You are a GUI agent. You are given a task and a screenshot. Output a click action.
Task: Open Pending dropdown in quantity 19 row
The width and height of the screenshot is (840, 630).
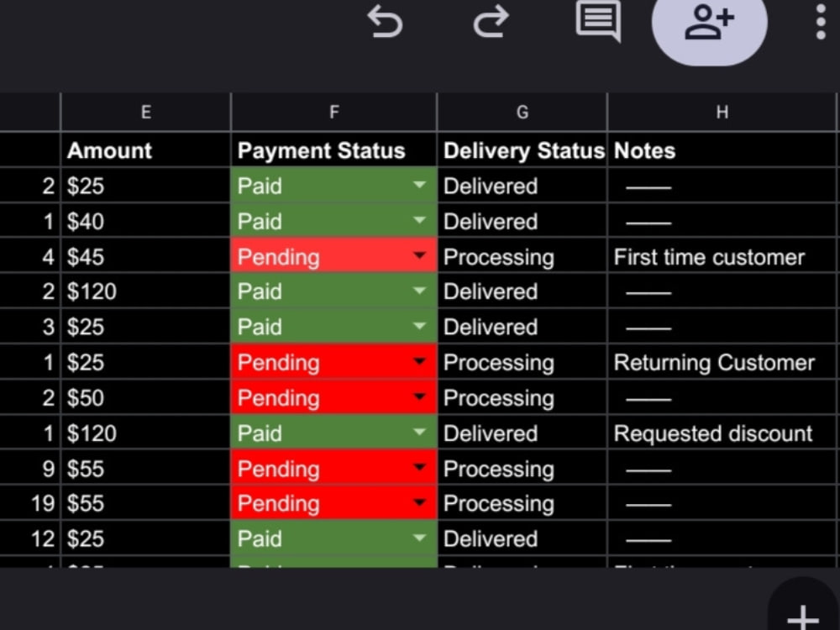pos(419,502)
